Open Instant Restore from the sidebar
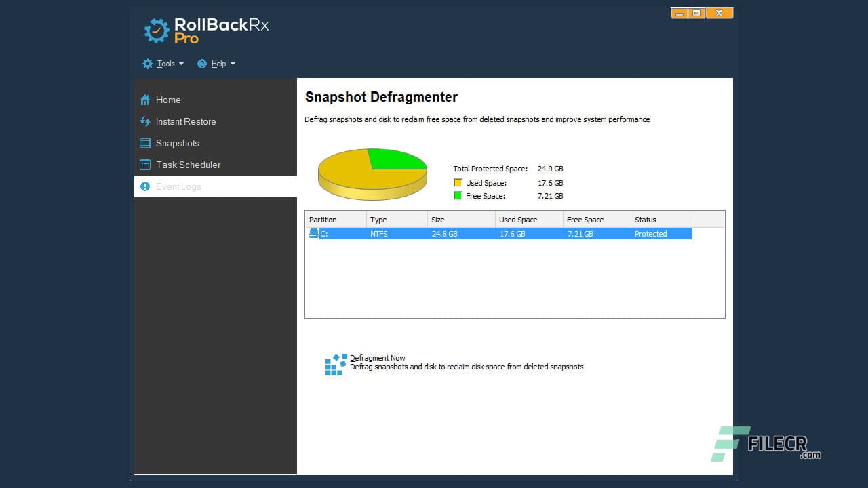This screenshot has height=488, width=868. coord(186,121)
